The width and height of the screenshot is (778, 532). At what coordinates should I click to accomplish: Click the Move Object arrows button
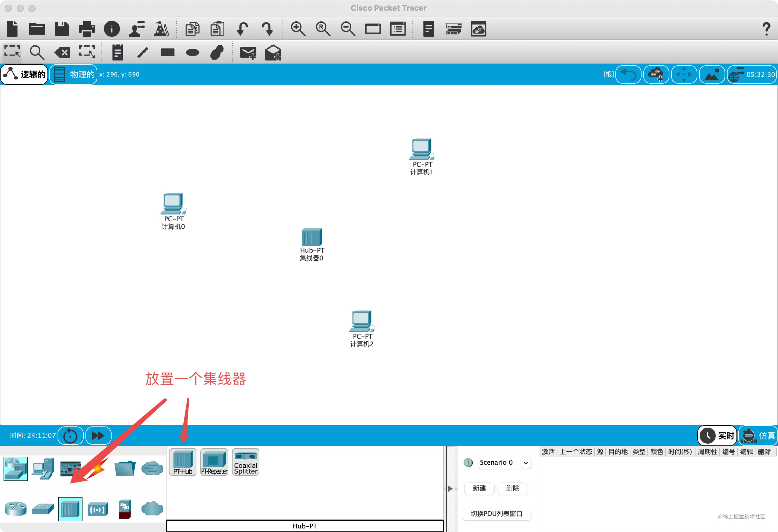pyautogui.click(x=684, y=74)
